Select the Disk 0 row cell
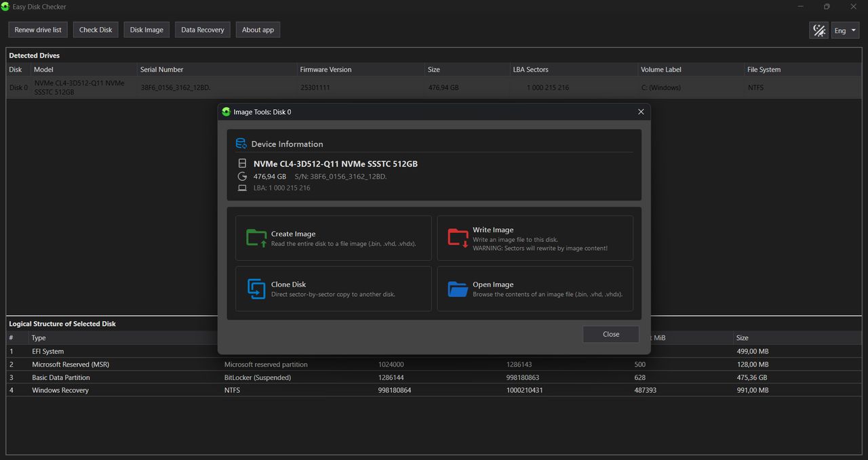This screenshot has height=460, width=868. (x=18, y=87)
